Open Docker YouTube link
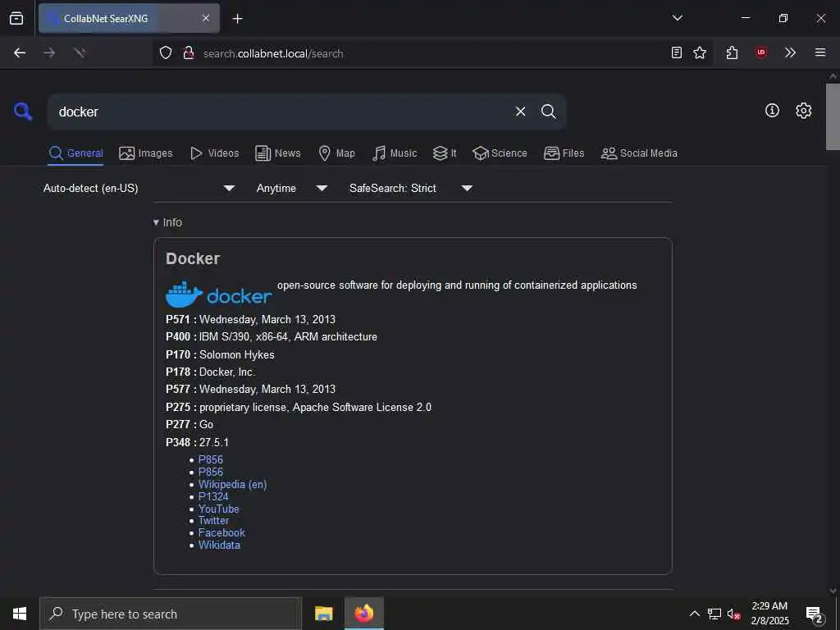The image size is (840, 630). pos(218,509)
